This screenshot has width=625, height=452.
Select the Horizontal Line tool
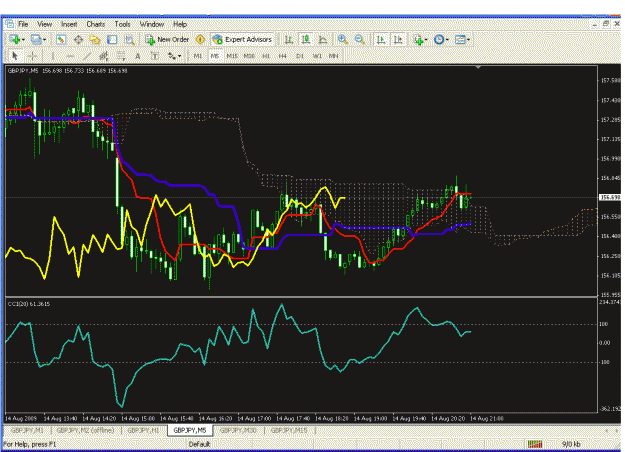click(x=69, y=56)
